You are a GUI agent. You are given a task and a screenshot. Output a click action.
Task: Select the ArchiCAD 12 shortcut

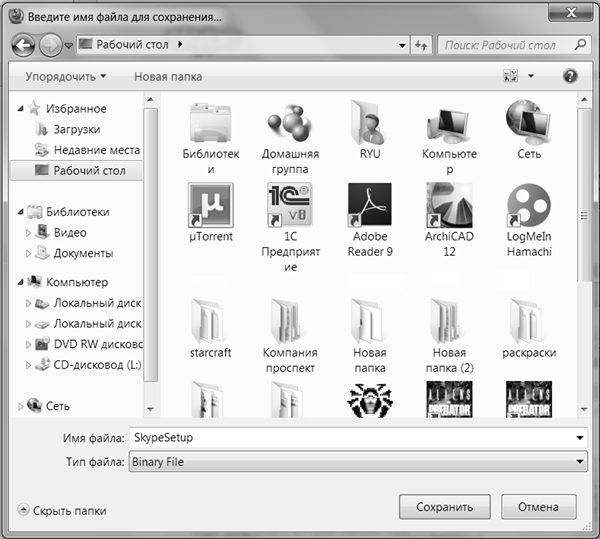click(449, 207)
